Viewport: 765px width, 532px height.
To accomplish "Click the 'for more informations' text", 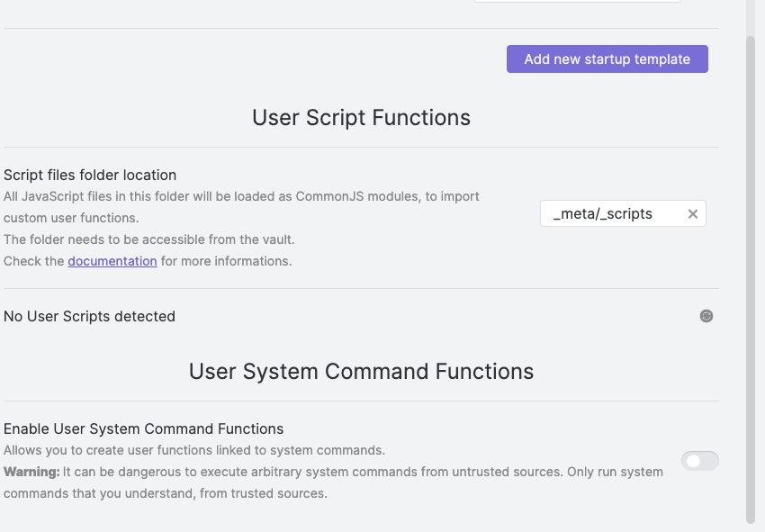I will [x=226, y=261].
